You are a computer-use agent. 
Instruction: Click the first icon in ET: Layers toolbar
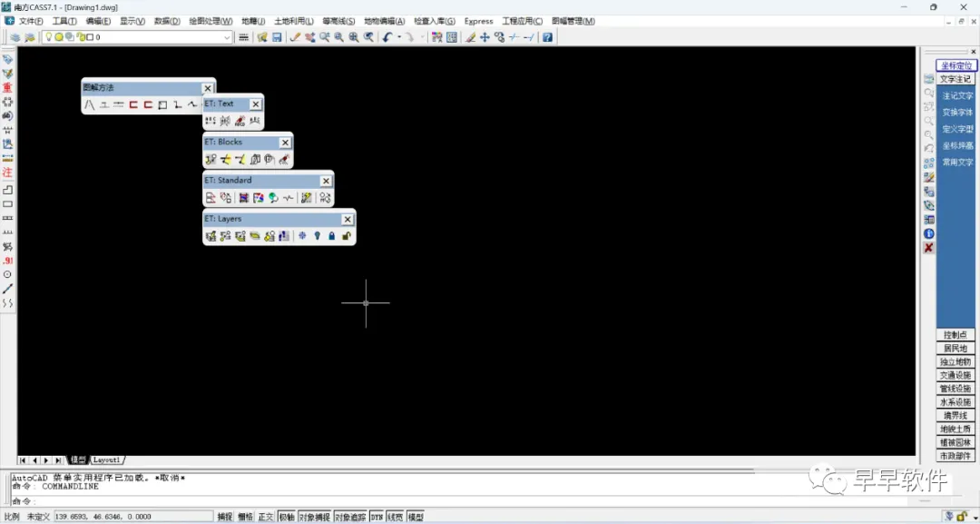(211, 236)
